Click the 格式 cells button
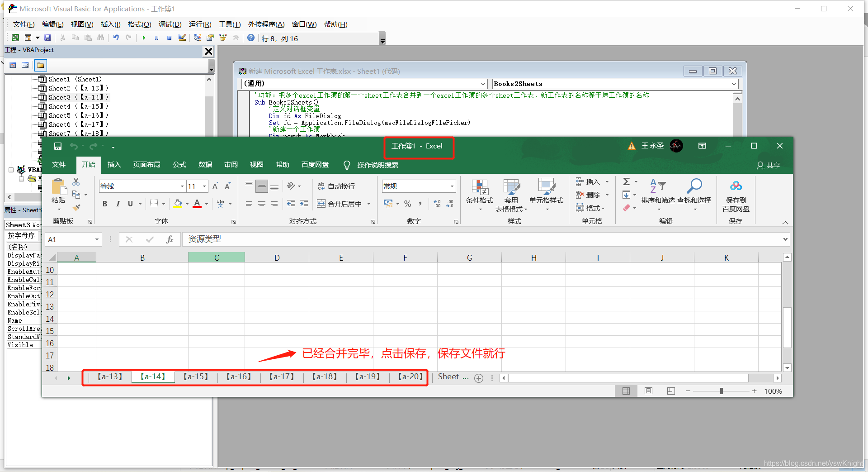Screen dimensions: 868x472 pos(590,208)
